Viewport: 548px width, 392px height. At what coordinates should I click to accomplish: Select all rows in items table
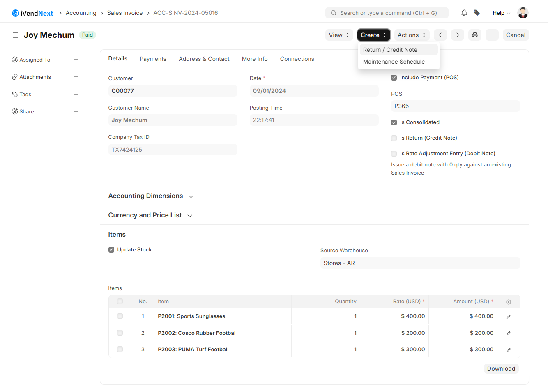point(120,301)
